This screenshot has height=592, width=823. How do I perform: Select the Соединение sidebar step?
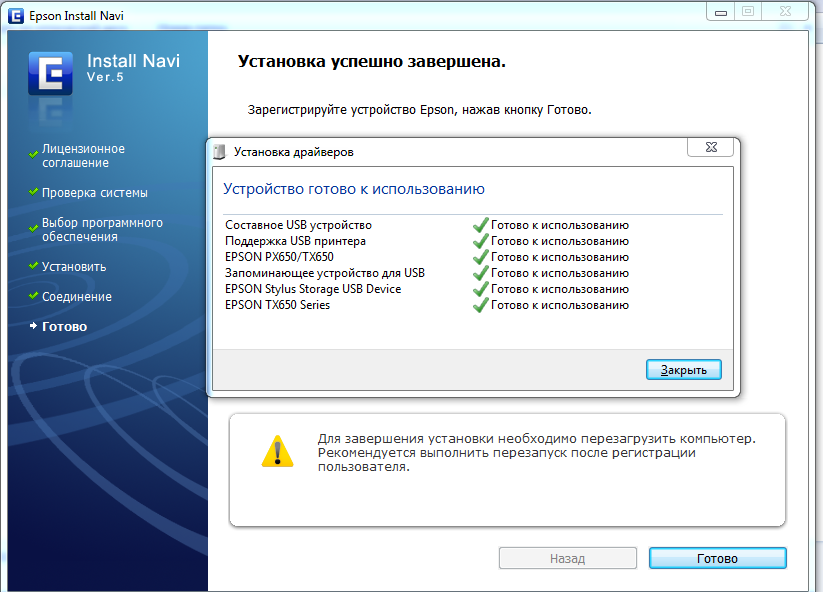pyautogui.click(x=77, y=297)
